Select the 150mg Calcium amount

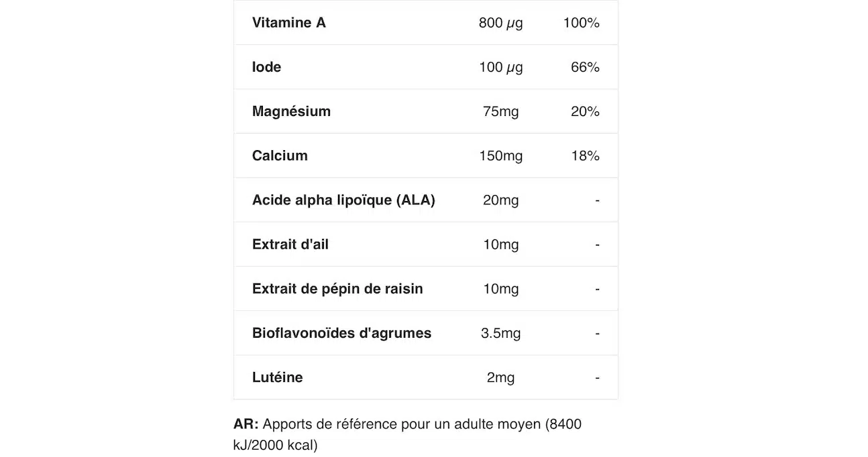pyautogui.click(x=500, y=155)
